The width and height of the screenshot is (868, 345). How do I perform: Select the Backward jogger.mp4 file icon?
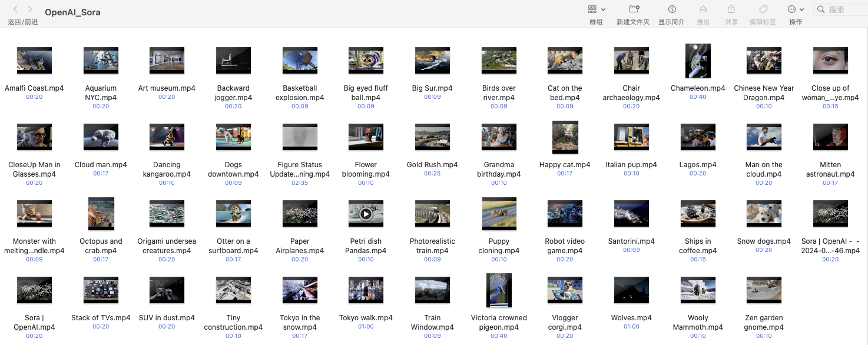233,61
